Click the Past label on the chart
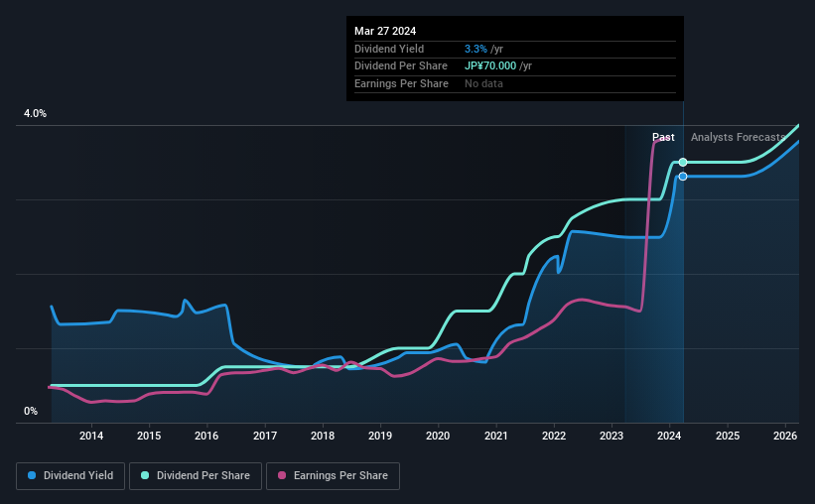The height and width of the screenshot is (504, 815). [663, 137]
